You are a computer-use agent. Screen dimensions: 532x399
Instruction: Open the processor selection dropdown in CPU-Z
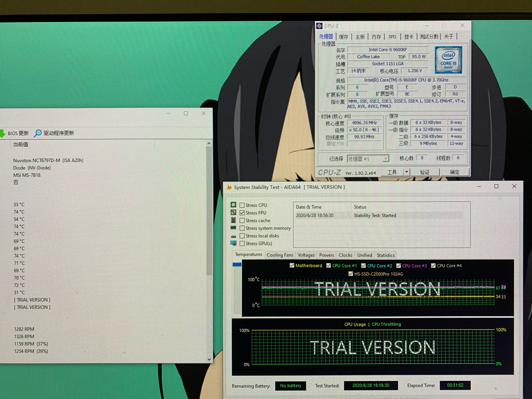click(385, 158)
